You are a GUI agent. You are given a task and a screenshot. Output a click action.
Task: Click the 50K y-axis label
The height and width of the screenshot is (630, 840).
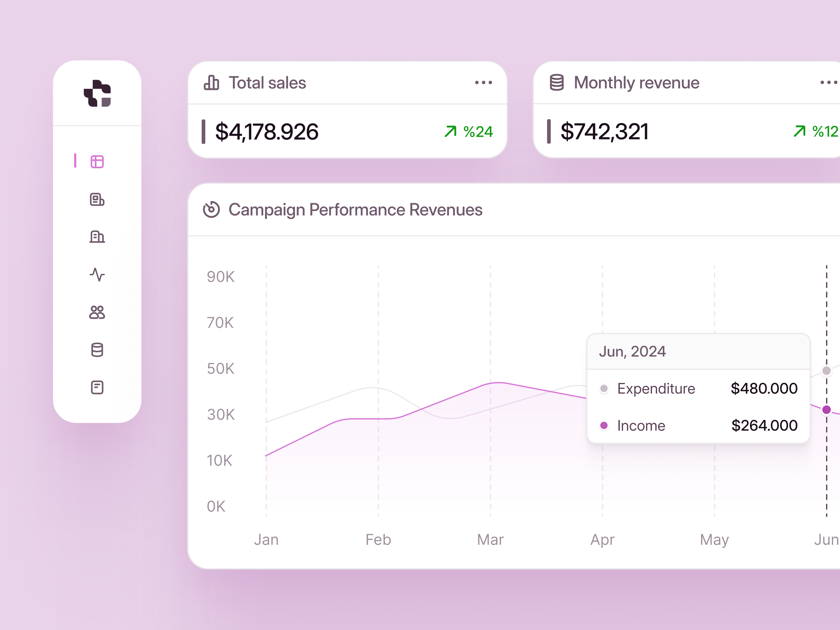click(x=221, y=369)
